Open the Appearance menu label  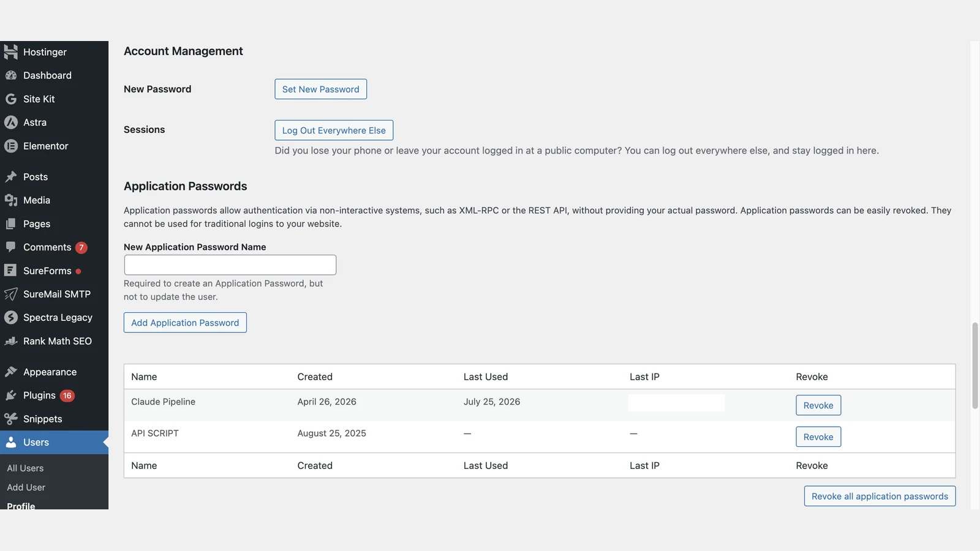click(50, 372)
